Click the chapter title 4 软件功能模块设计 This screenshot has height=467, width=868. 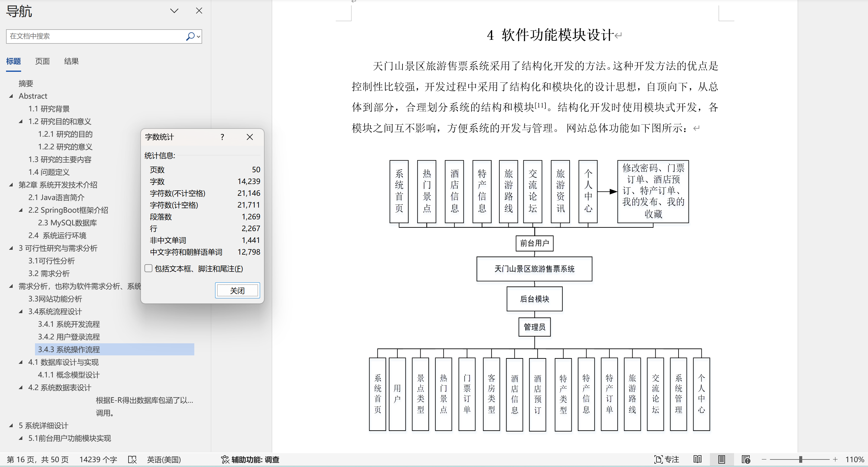click(x=550, y=35)
